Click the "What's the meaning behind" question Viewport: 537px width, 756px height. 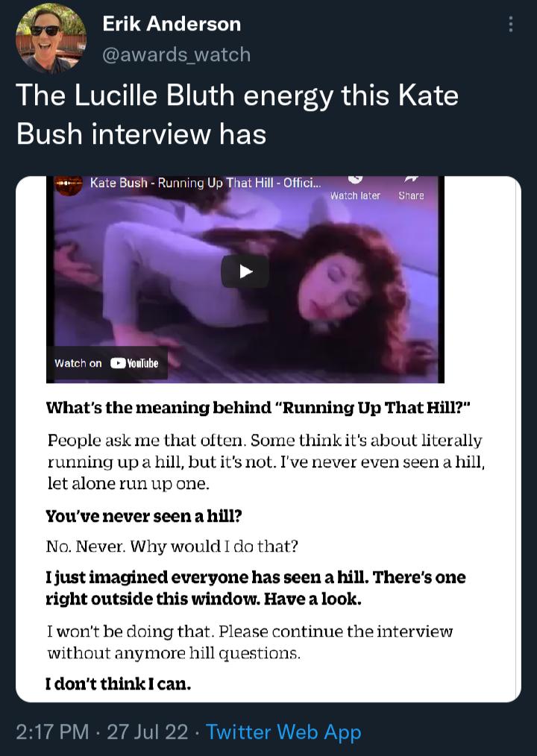point(257,408)
